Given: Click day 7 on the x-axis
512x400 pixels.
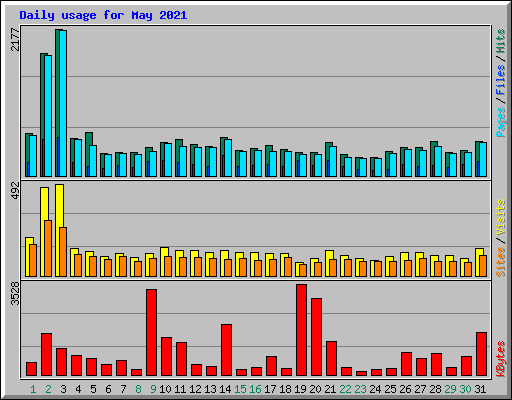Looking at the screenshot, I should click(x=123, y=389).
